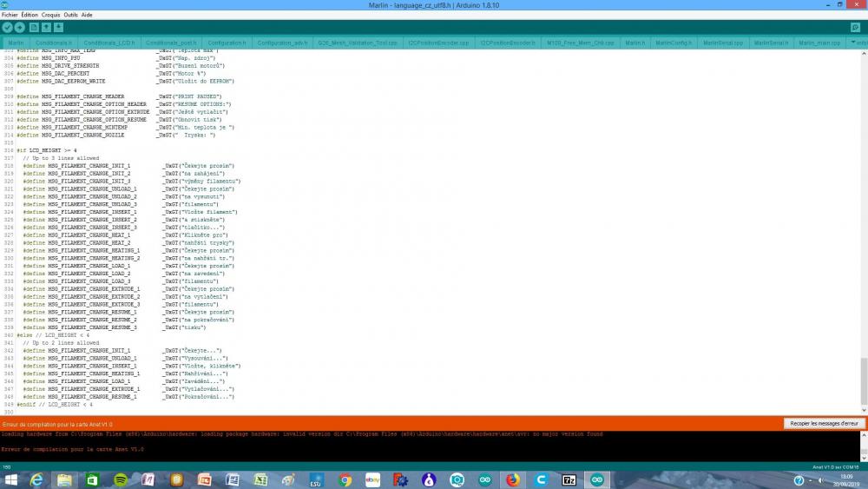This screenshot has height=489, width=868.
Task: Click the code editor vertical scrollbar thumb
Action: pyautogui.click(x=864, y=381)
